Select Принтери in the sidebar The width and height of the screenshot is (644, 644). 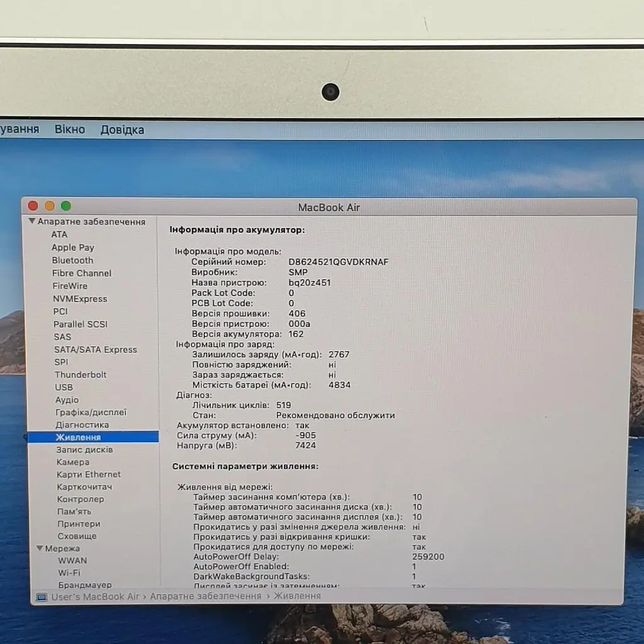coord(79,524)
